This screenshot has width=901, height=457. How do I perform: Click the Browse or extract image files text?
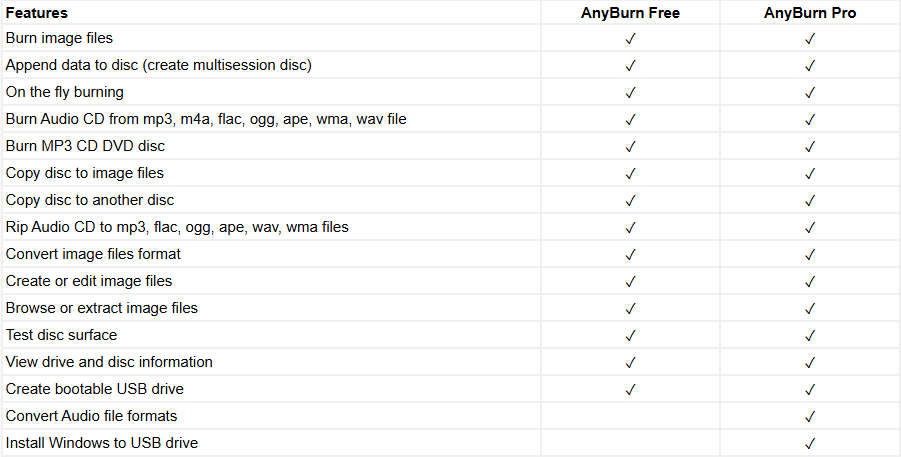[x=102, y=308]
